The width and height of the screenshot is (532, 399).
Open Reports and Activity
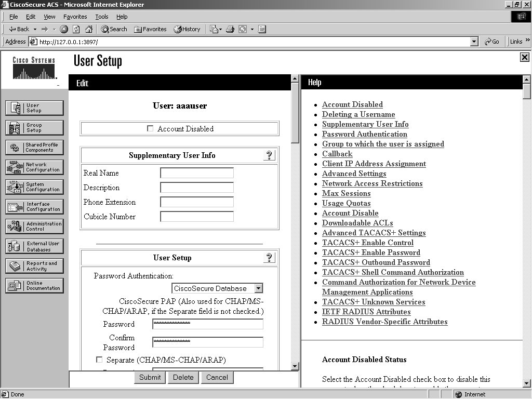click(x=34, y=266)
